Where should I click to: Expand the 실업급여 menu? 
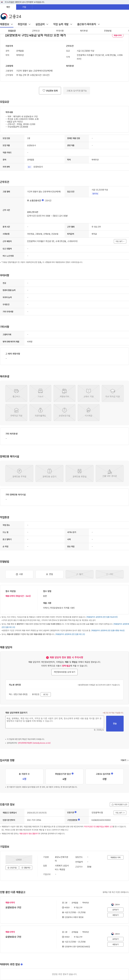[42, 24]
